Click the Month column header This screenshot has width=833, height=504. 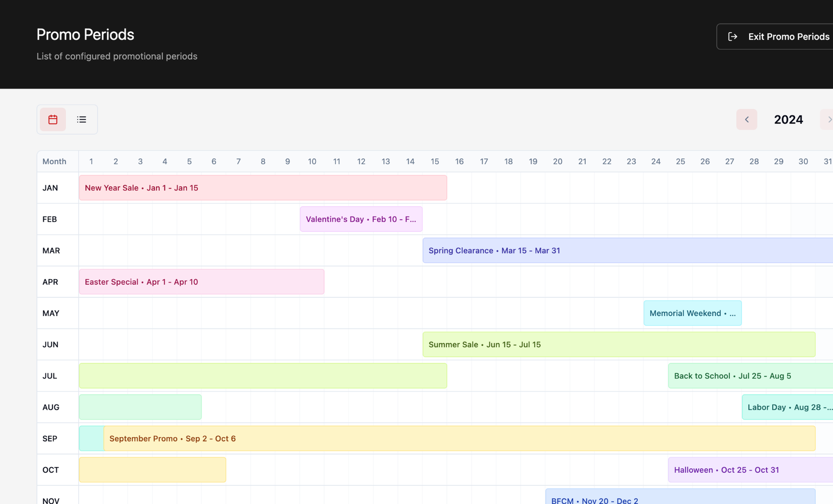(x=54, y=161)
